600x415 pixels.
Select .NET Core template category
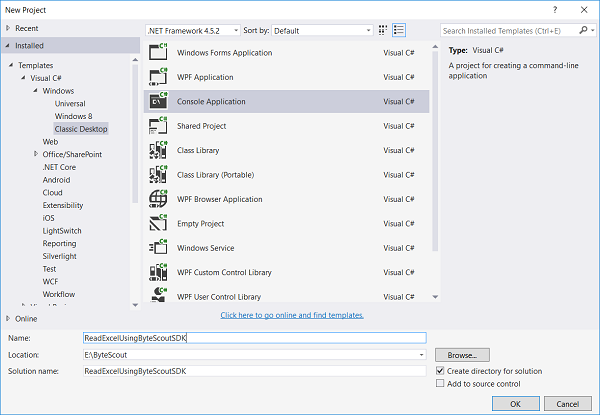tap(59, 167)
